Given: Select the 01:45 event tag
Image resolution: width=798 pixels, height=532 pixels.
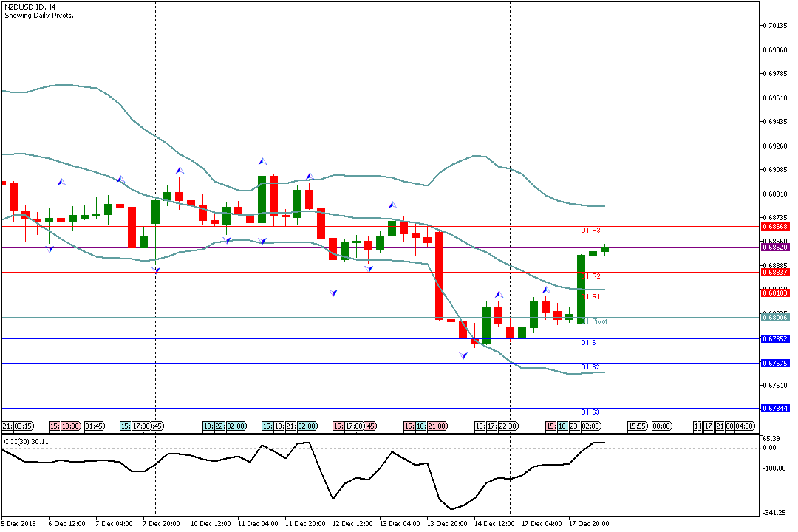Looking at the screenshot, I should pyautogui.click(x=95, y=426).
